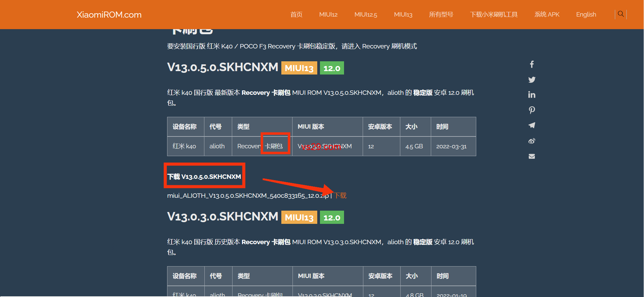
Task: Click the alioth cell in first table
Action: coord(218,146)
